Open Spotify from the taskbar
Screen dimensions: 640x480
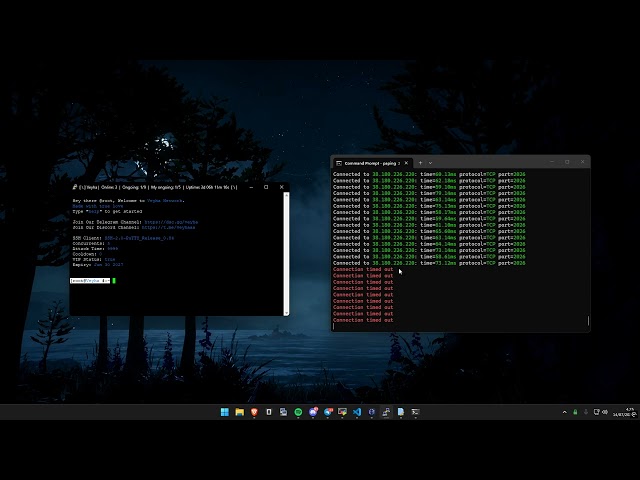coord(298,412)
